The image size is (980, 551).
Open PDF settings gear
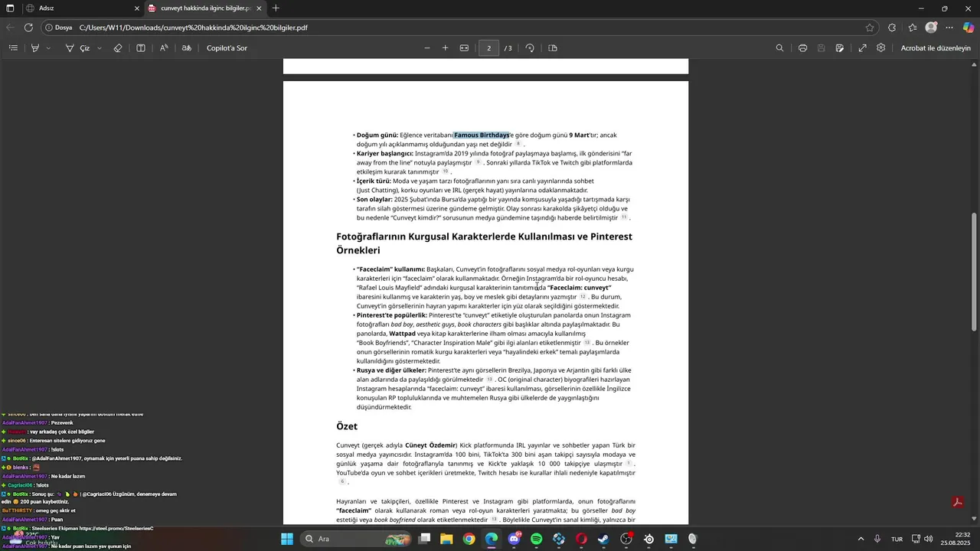tap(881, 48)
